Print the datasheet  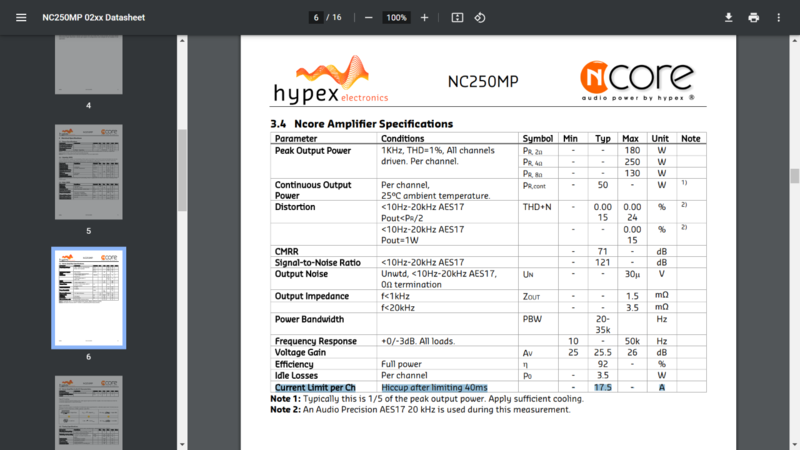754,17
